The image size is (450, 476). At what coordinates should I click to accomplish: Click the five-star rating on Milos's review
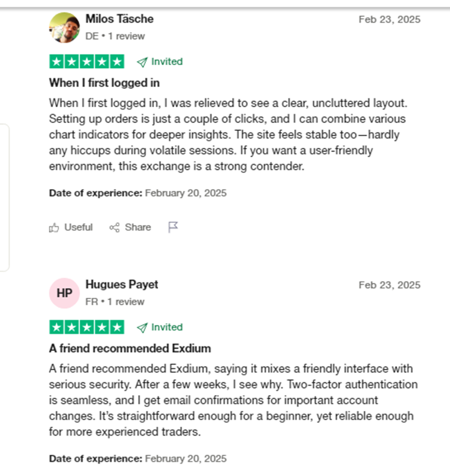pos(87,62)
